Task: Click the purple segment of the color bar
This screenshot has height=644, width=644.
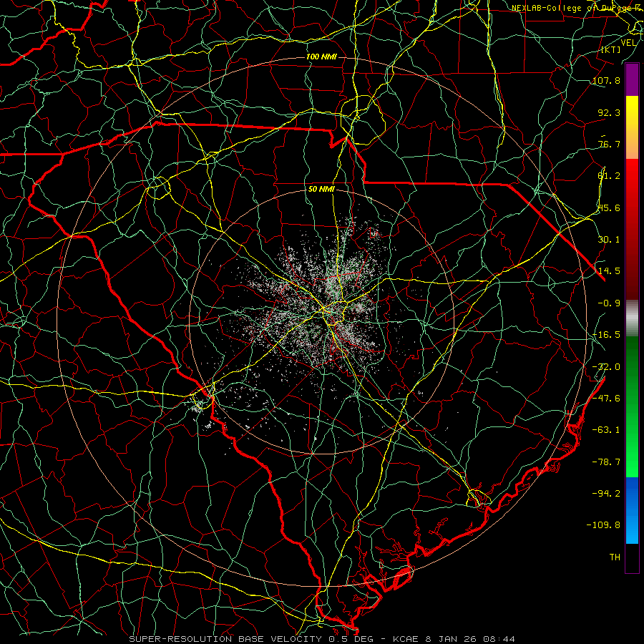Action: pyautogui.click(x=632, y=80)
